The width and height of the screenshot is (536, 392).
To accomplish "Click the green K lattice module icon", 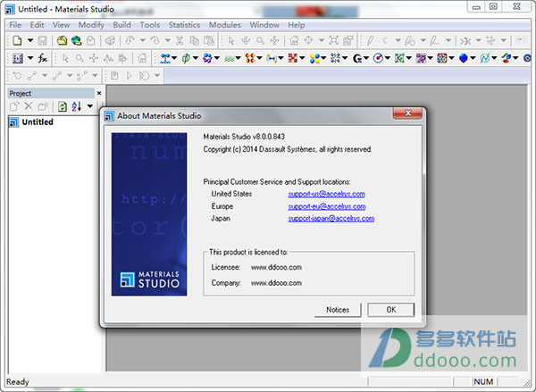I will coord(399,58).
